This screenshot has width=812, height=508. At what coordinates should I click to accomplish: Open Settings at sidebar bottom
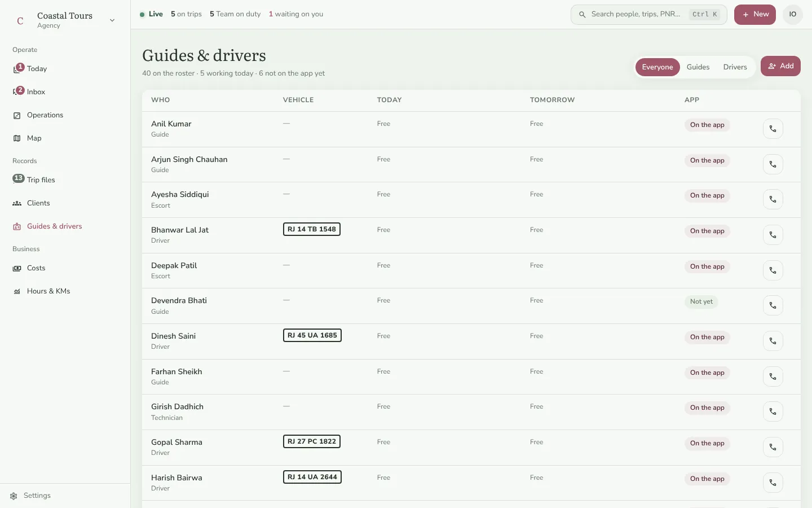[65, 496]
